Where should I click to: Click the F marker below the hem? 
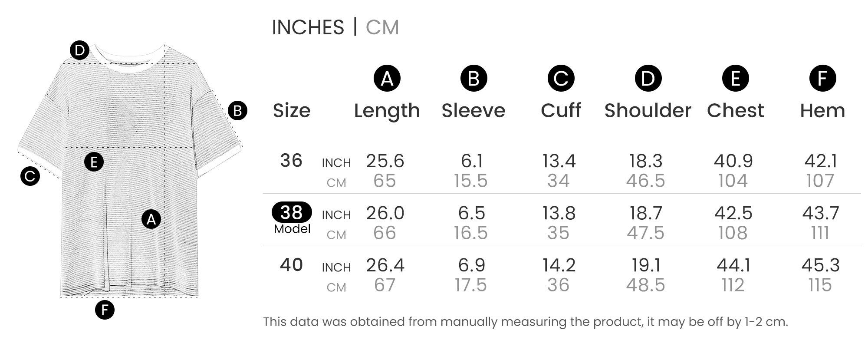click(104, 310)
